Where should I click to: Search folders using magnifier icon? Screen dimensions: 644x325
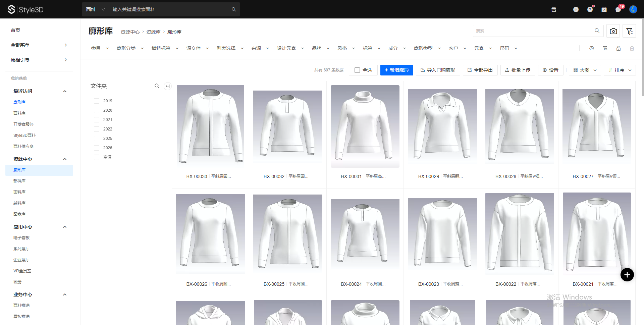point(157,86)
